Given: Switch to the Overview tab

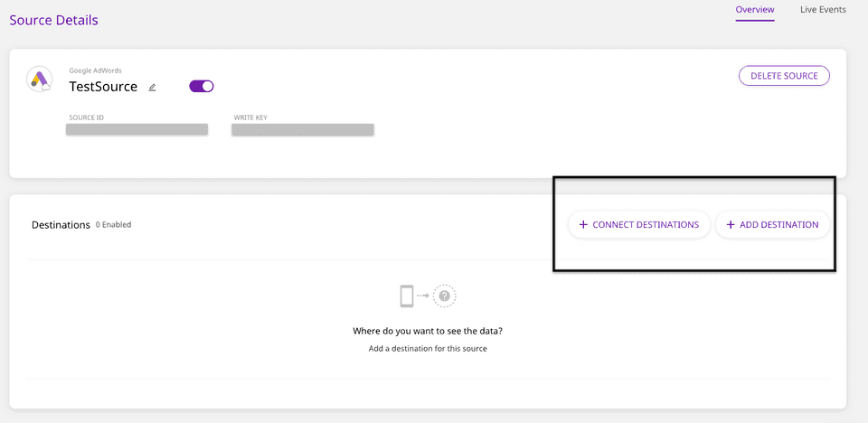Looking at the screenshot, I should coord(754,10).
